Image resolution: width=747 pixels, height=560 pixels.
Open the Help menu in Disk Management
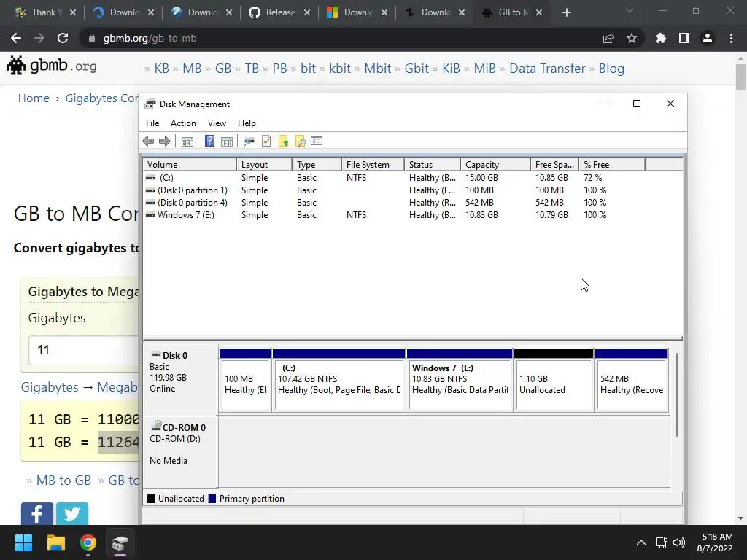247,122
